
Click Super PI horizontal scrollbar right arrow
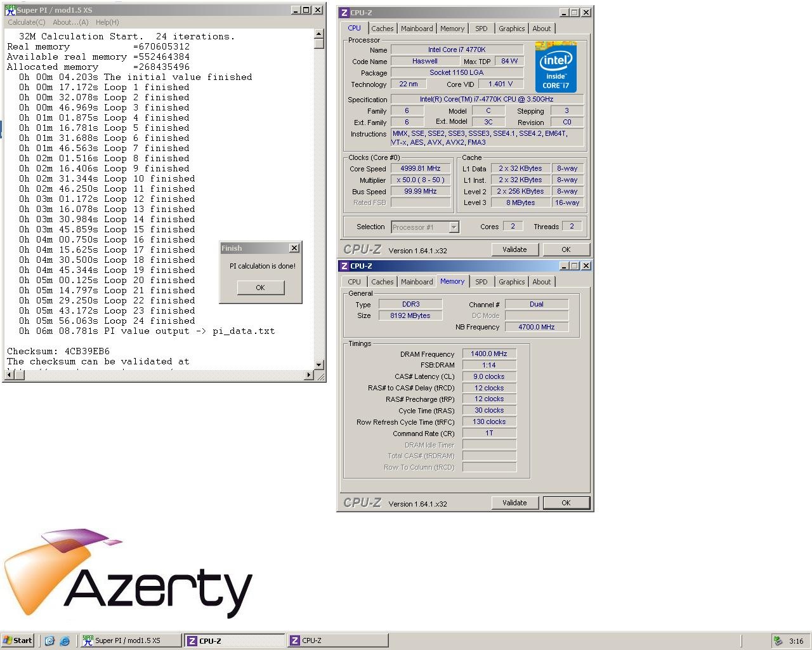point(309,375)
